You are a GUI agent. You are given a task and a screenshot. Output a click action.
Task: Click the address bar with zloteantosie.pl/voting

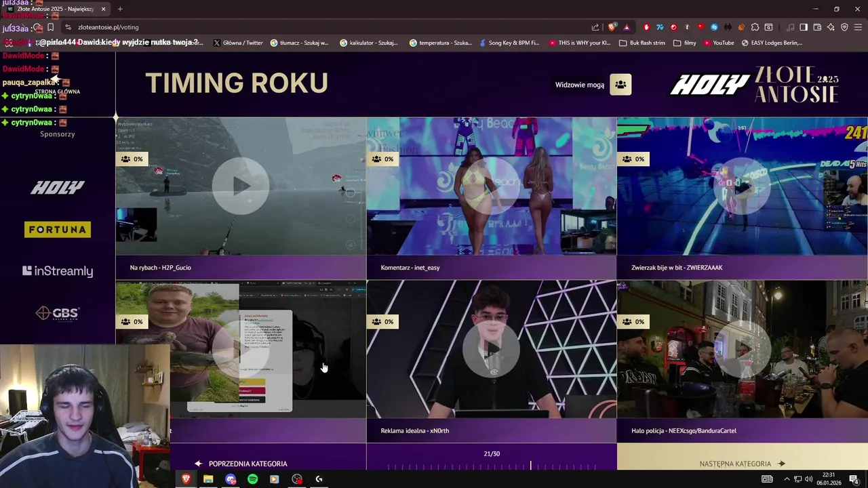tap(325, 27)
